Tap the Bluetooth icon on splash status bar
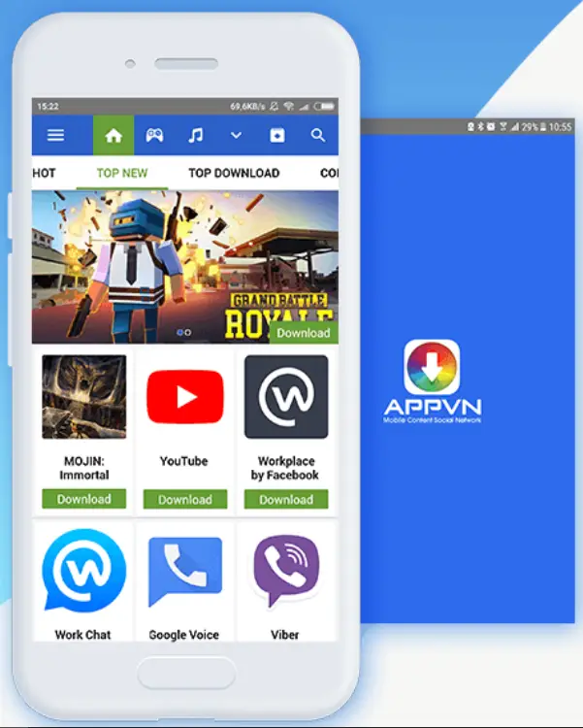This screenshot has width=583, height=728. pyautogui.click(x=481, y=127)
